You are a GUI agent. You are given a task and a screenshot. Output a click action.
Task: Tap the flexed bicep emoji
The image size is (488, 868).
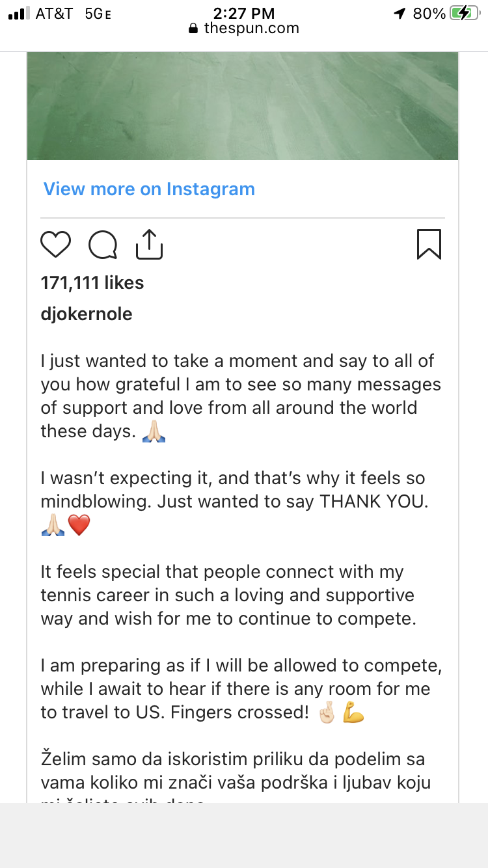(353, 713)
